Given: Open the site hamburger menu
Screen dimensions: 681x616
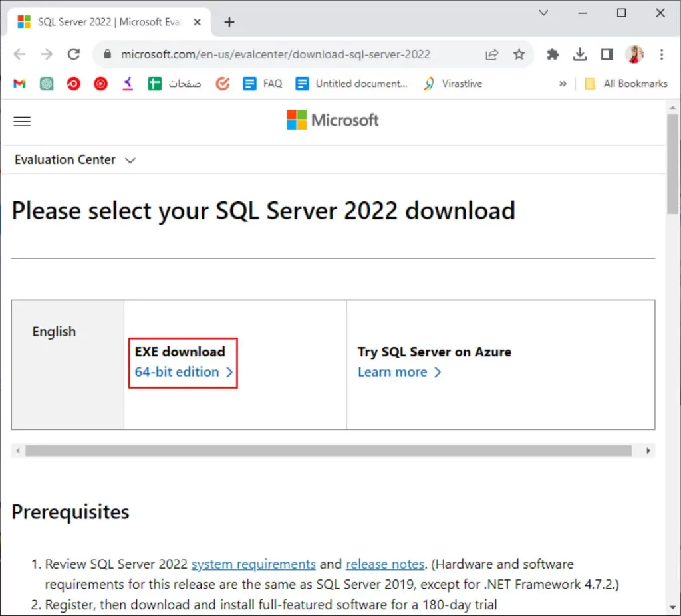Looking at the screenshot, I should click(21, 121).
